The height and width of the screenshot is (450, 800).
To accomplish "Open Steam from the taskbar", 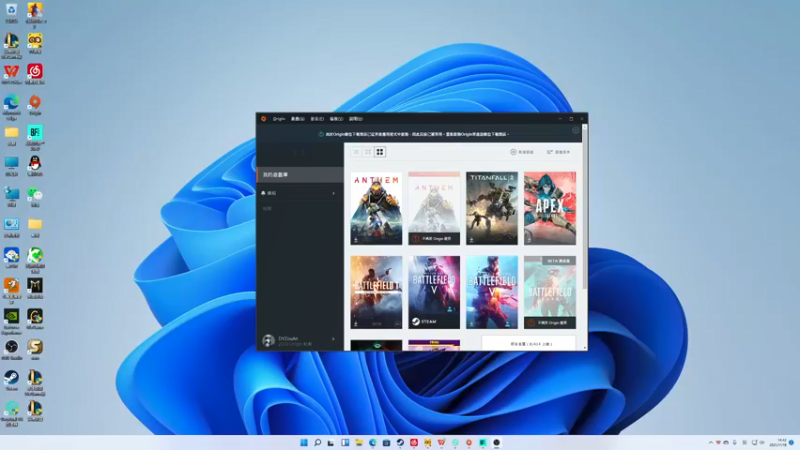I will click(x=400, y=442).
